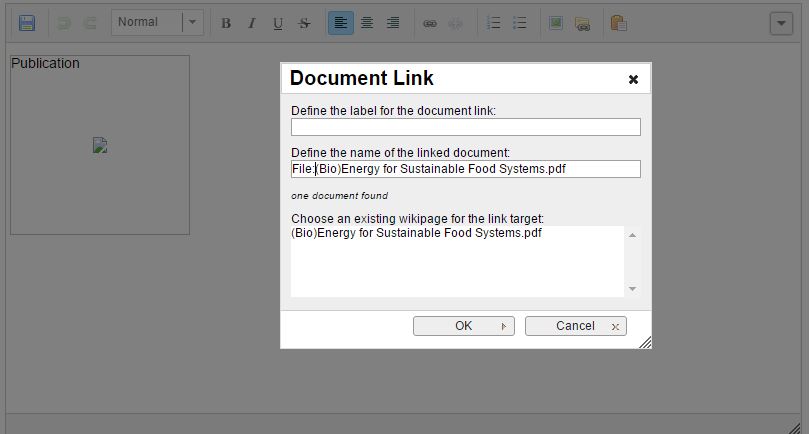
Task: Open the Normal paragraph format dropdown
Action: (157, 23)
